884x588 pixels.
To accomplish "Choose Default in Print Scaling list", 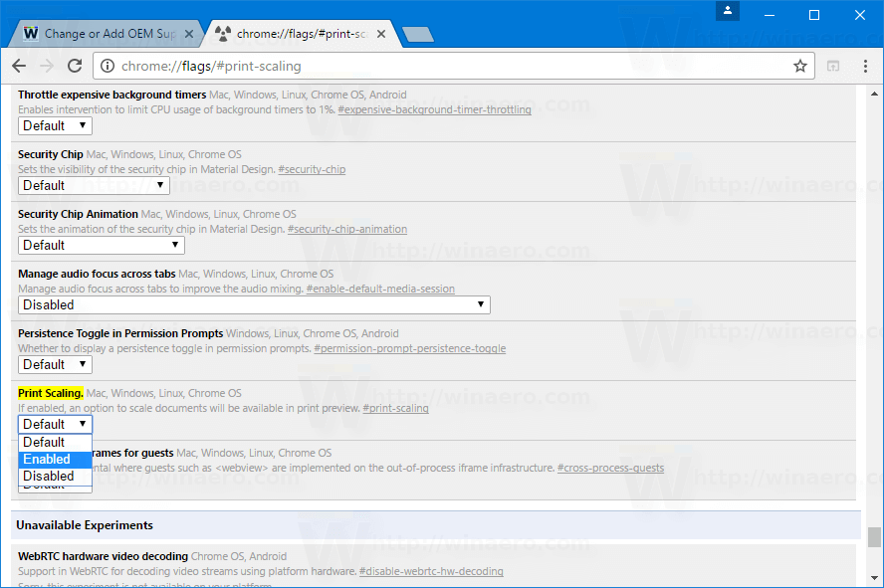I will 55,442.
